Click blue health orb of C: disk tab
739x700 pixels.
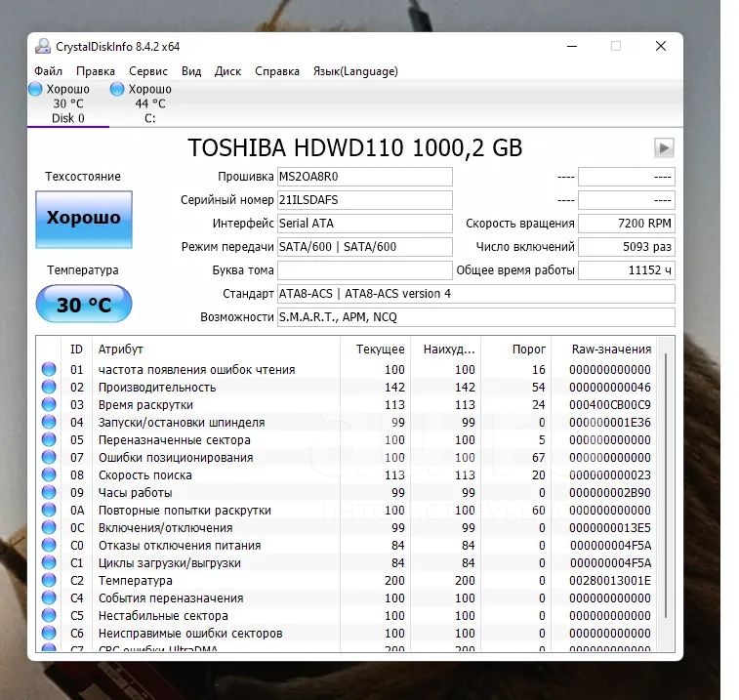117,89
